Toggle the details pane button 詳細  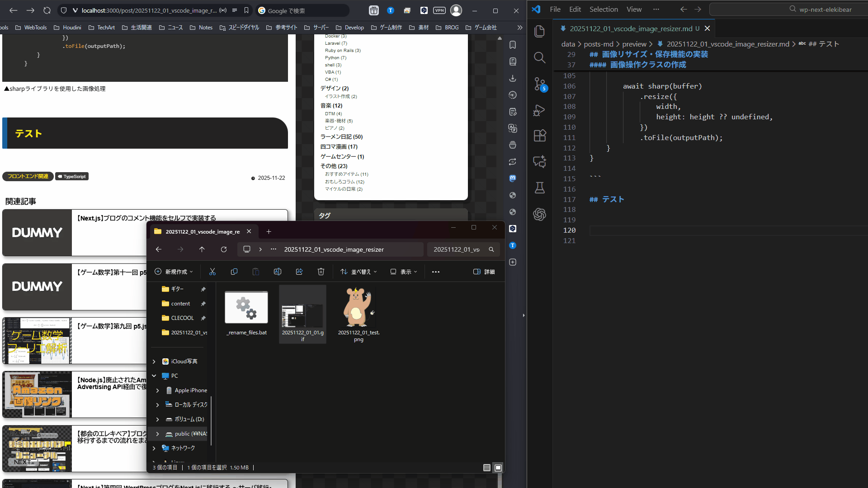[x=484, y=272]
